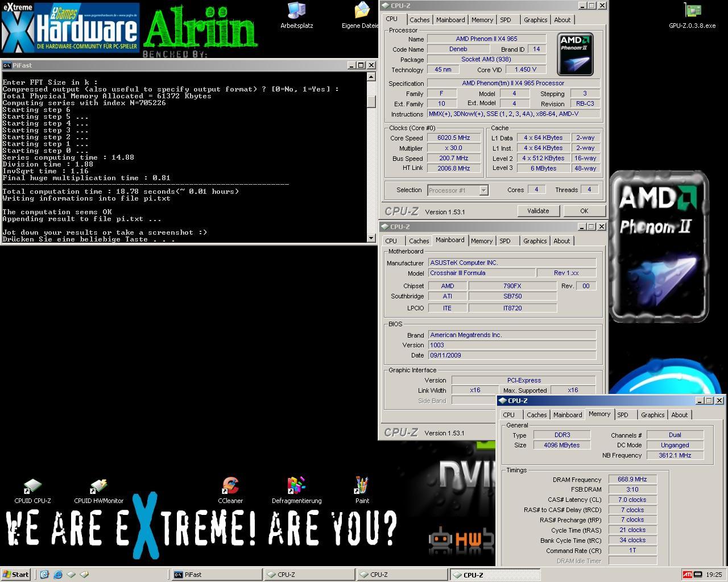Click the southbridge value SB750

point(512,296)
